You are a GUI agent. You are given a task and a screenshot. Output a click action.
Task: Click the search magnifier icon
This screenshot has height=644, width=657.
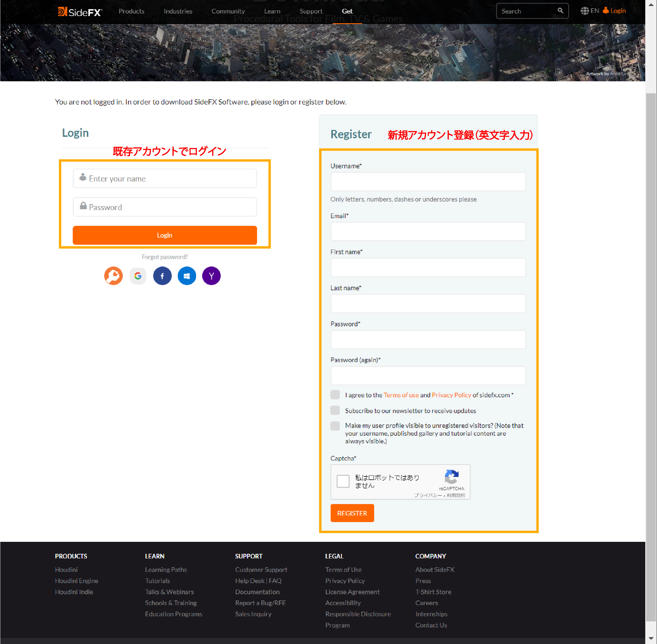click(x=560, y=11)
